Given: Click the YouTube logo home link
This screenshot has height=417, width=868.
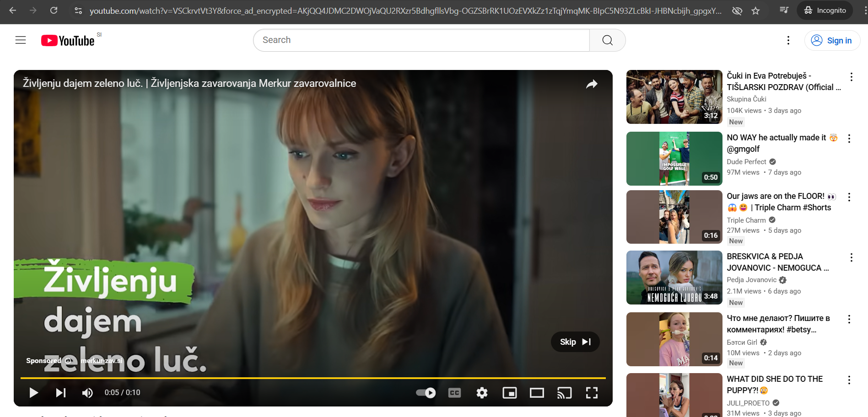Looking at the screenshot, I should coord(68,41).
